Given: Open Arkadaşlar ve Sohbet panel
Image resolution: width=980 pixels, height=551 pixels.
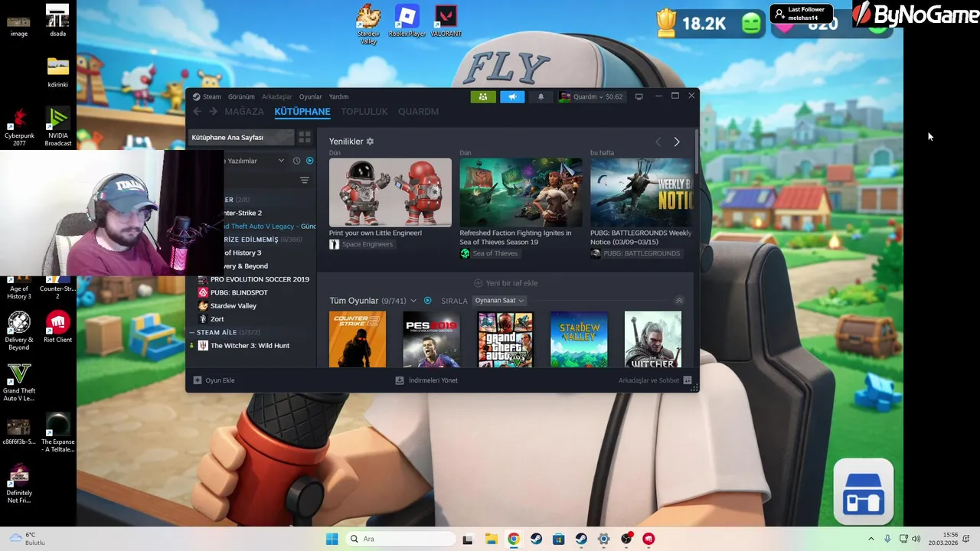Looking at the screenshot, I should pos(655,380).
